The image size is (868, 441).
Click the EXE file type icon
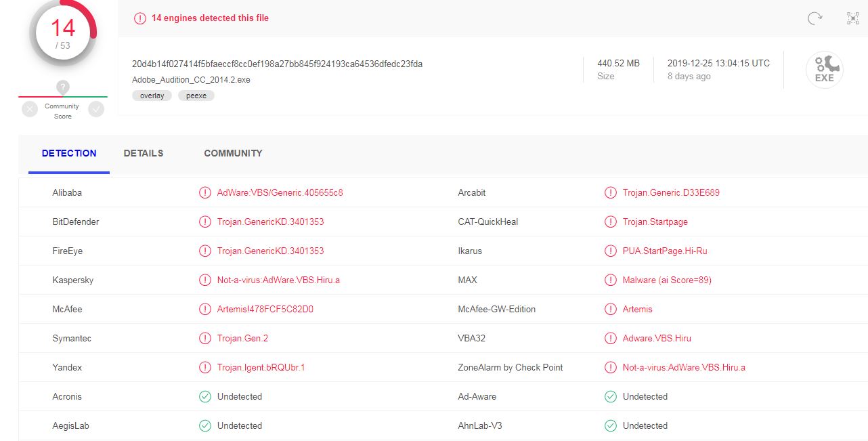point(824,70)
